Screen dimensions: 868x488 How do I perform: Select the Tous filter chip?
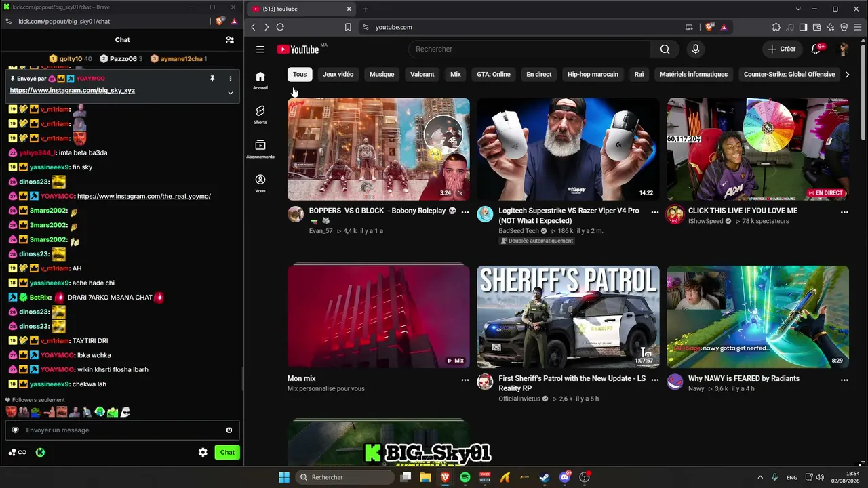300,75
